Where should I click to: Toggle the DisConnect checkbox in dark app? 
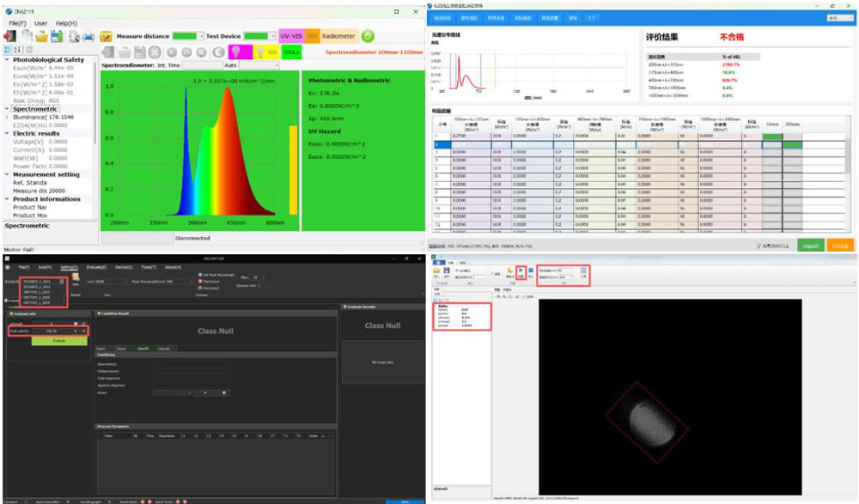[200, 281]
